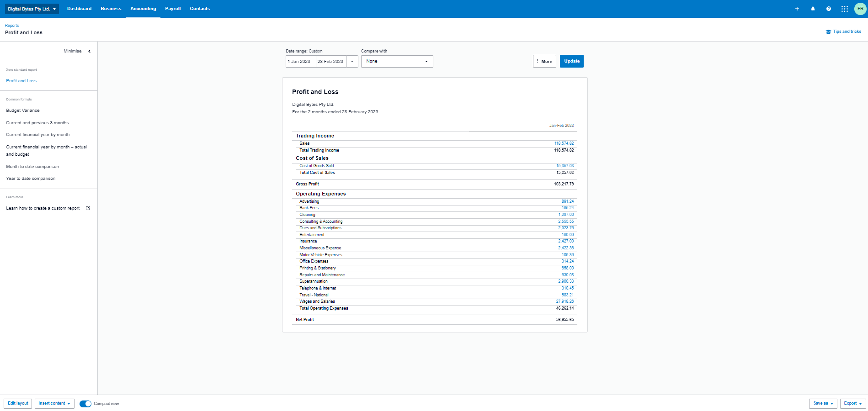The width and height of the screenshot is (868, 411).
Task: Select Budget Variance format
Action: pyautogui.click(x=23, y=111)
